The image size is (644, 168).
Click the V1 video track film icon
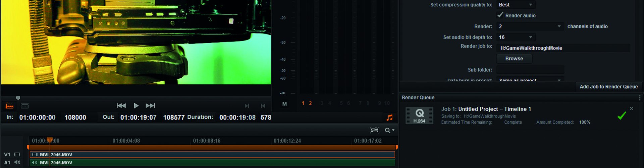pos(17,155)
